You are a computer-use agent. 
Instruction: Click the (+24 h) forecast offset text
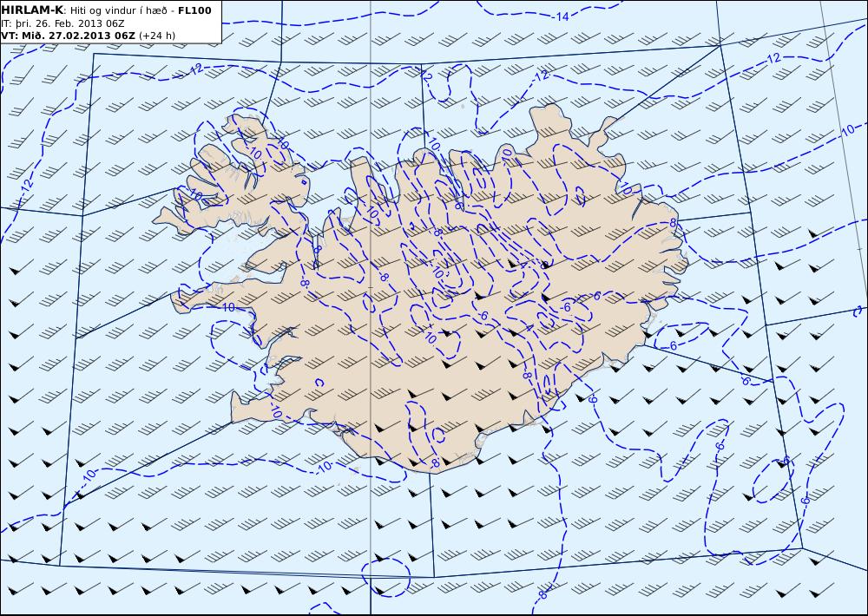pos(156,36)
